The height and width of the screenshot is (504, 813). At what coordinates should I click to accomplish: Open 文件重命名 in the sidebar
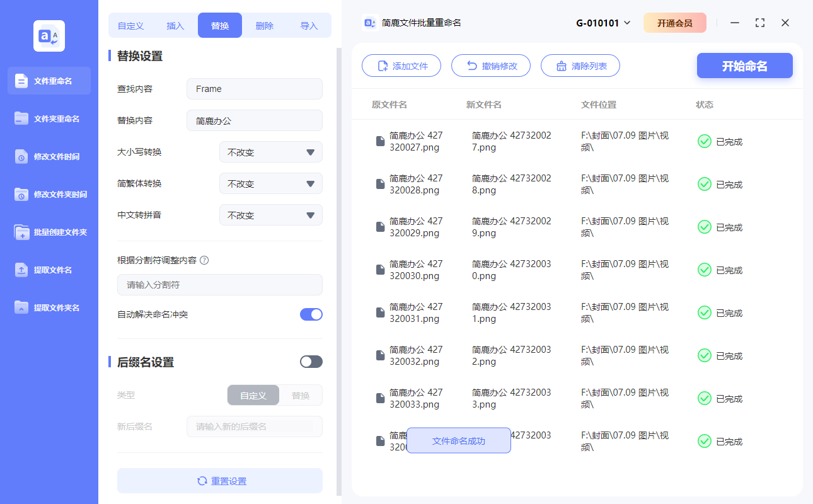pos(49,81)
